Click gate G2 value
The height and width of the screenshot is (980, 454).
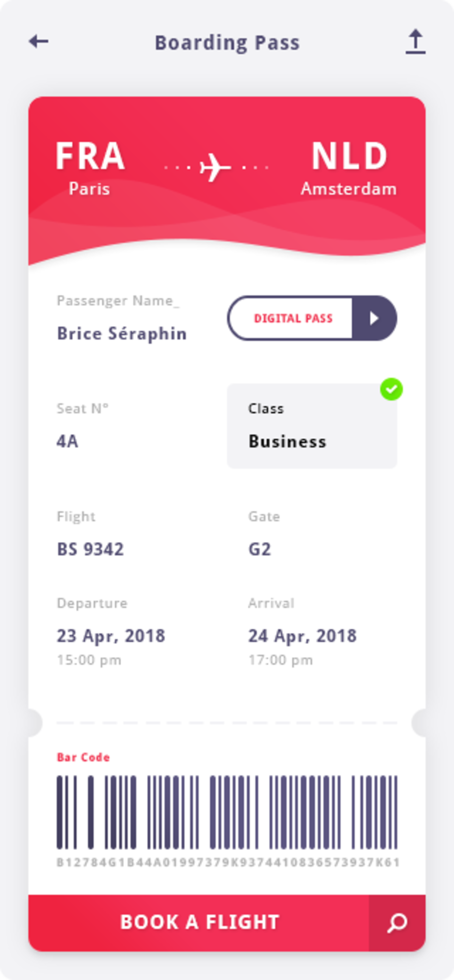click(259, 549)
